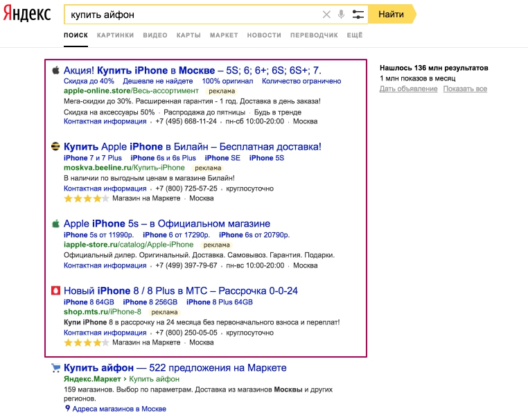
Task: Open the Yandex logo homepage
Action: click(x=26, y=15)
